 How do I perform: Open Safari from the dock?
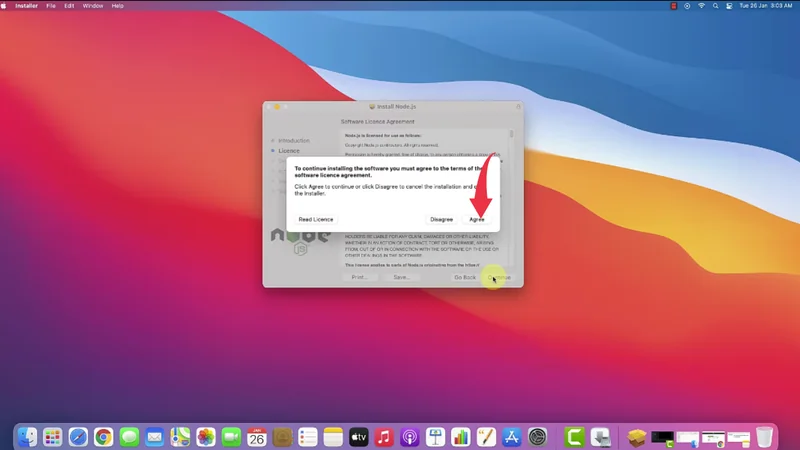click(78, 437)
